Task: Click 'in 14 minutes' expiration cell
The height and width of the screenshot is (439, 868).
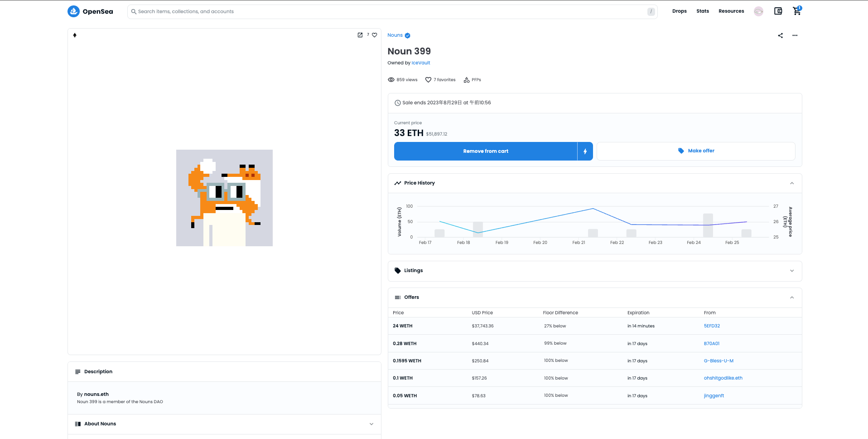Action: (x=641, y=326)
